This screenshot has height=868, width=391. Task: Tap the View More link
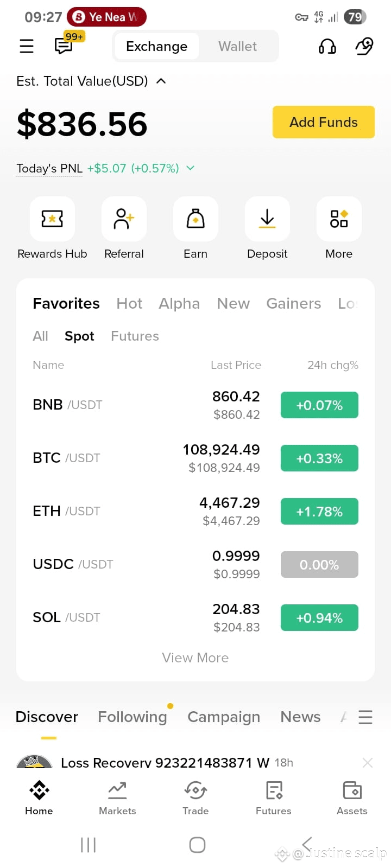[195, 658]
